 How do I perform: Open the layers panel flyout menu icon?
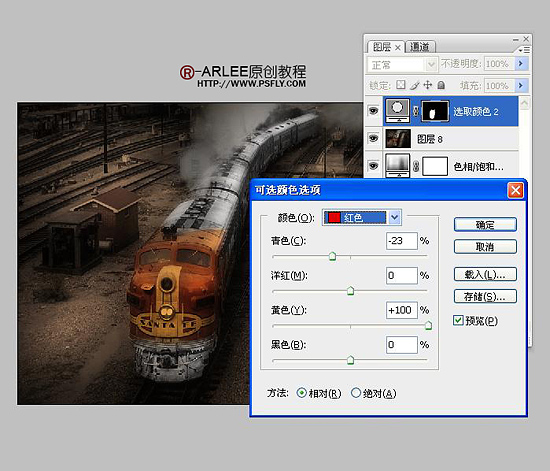click(524, 50)
